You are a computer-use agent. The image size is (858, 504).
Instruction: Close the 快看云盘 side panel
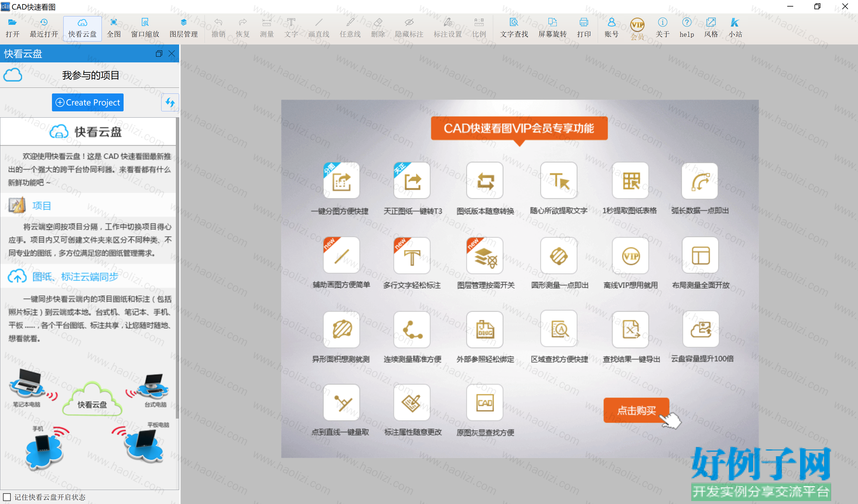point(172,54)
